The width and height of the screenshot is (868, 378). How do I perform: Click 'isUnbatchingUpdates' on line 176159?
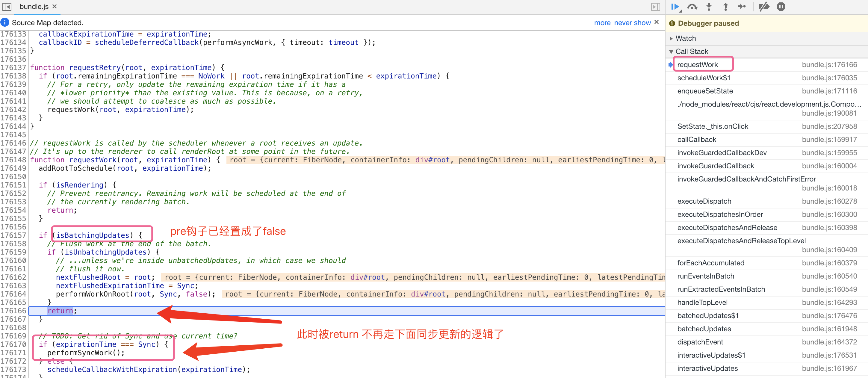pyautogui.click(x=106, y=252)
